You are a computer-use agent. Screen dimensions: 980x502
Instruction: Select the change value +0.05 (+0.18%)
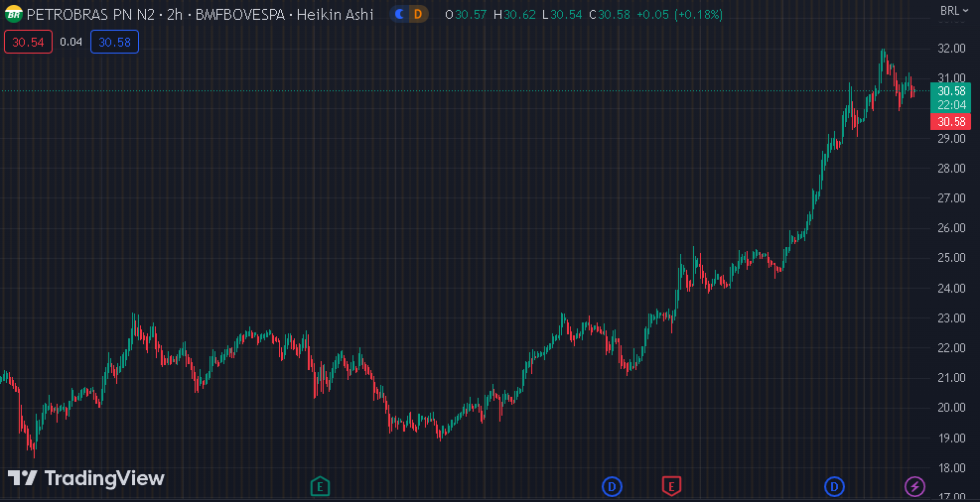[x=679, y=14]
